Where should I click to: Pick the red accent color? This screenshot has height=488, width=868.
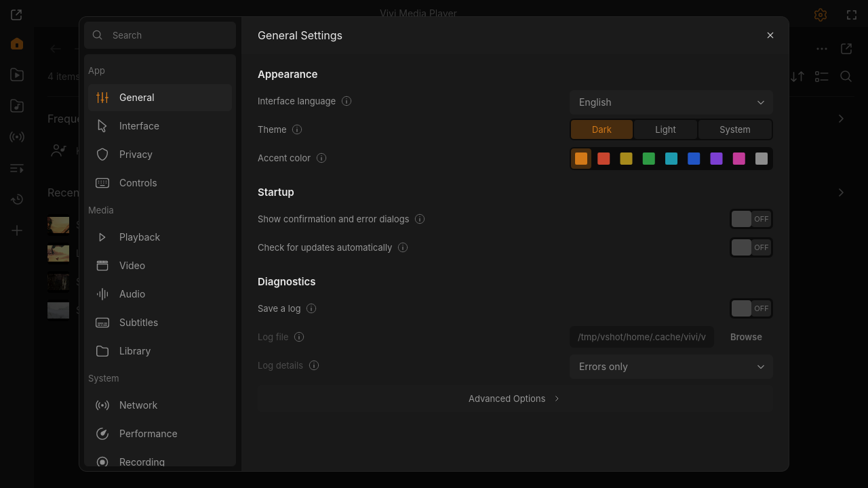coord(604,159)
